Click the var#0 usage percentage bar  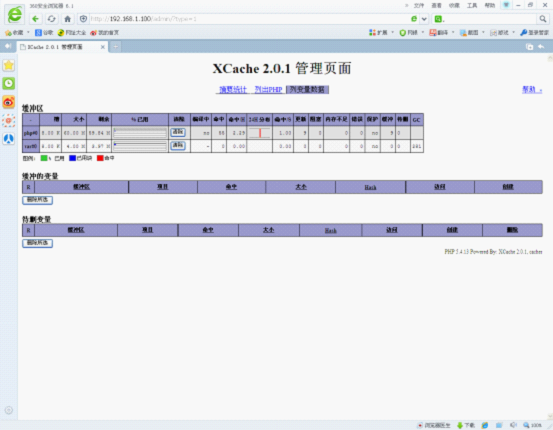point(140,146)
